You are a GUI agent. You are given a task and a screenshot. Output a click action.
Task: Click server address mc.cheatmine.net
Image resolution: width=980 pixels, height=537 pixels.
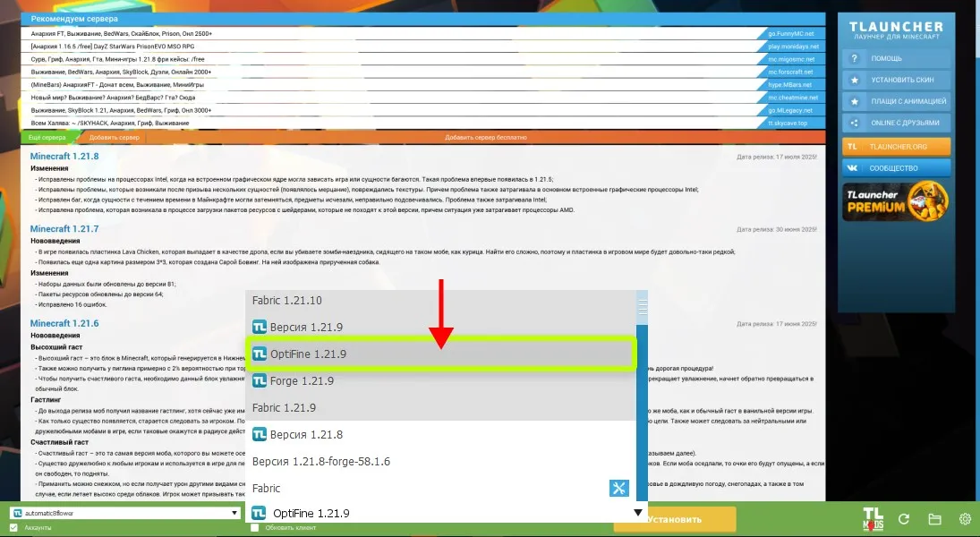[793, 98]
